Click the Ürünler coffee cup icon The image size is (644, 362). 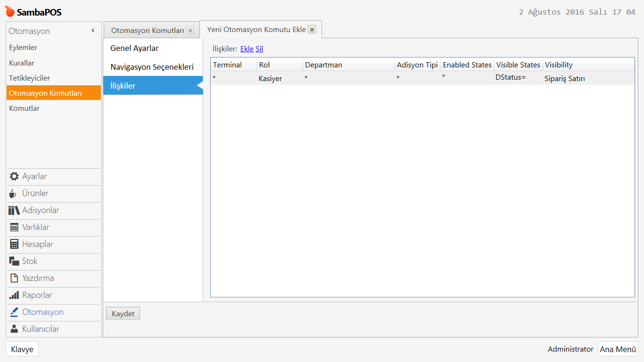point(13,193)
